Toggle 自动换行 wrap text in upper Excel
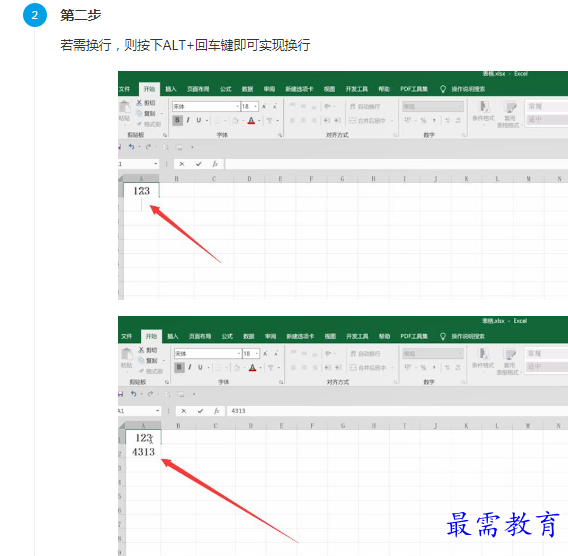 click(x=365, y=106)
